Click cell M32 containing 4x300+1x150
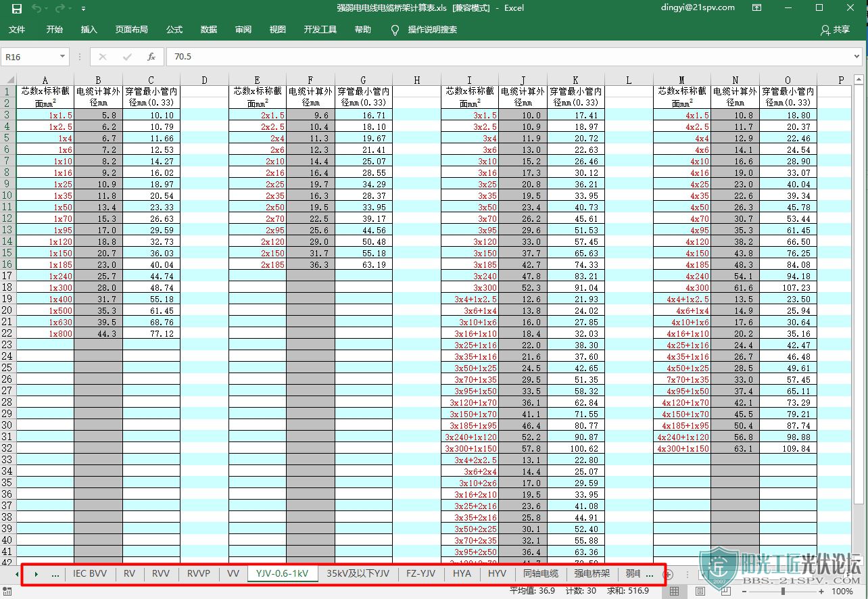The width and height of the screenshot is (868, 599). tap(682, 448)
